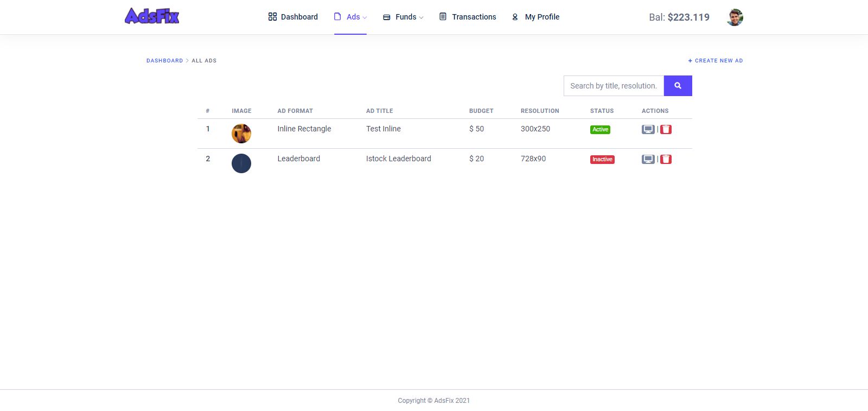Click Create New Ad link

click(715, 61)
